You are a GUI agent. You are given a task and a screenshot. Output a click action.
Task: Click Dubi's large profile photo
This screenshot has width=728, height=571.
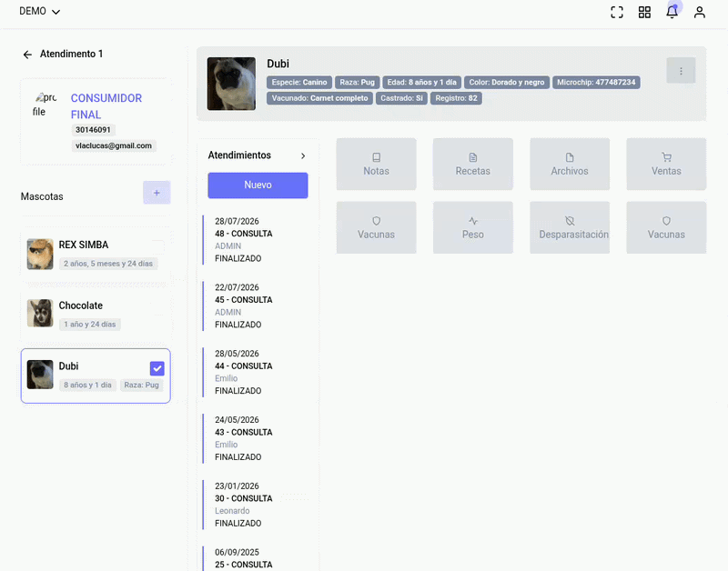click(231, 84)
